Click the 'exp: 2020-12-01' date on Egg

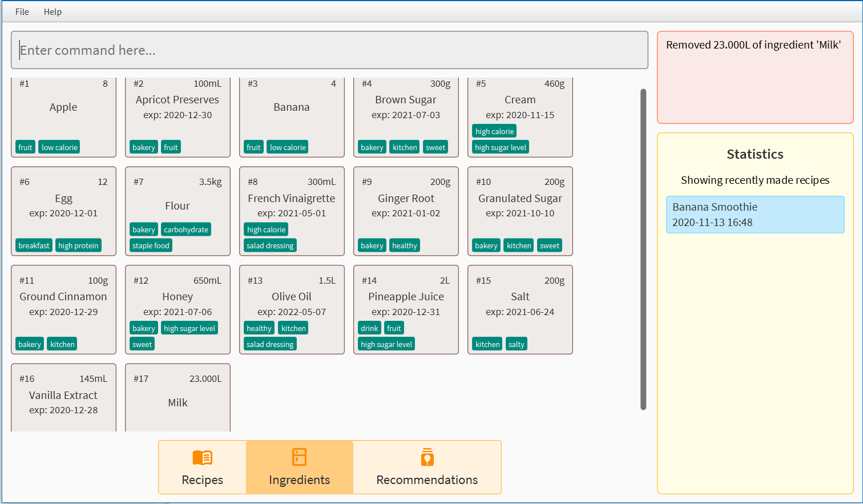63,213
